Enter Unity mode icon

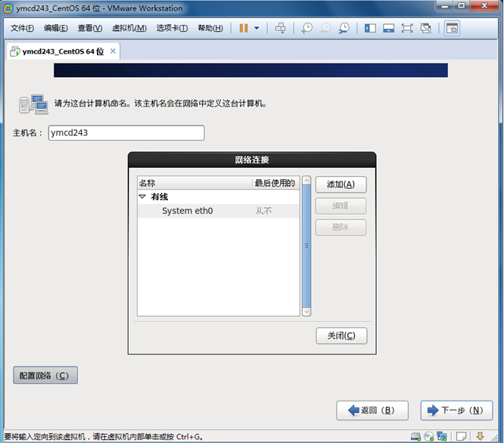pyautogui.click(x=425, y=28)
